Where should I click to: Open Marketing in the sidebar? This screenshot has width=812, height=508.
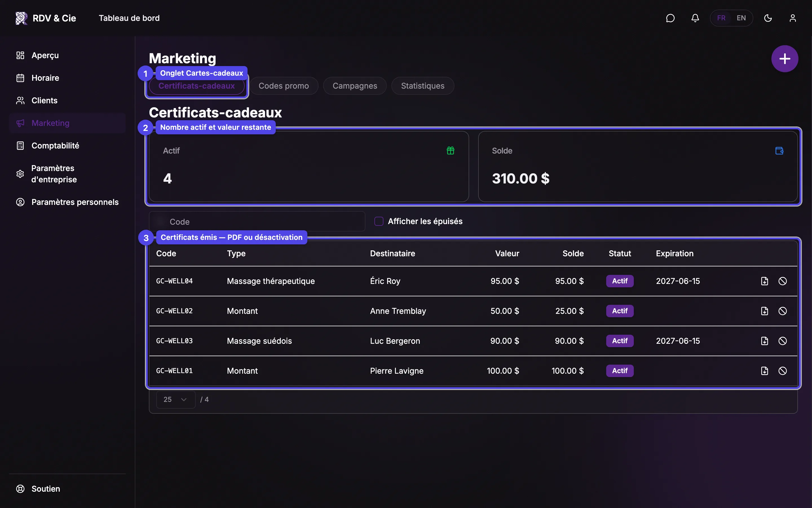pyautogui.click(x=67, y=123)
